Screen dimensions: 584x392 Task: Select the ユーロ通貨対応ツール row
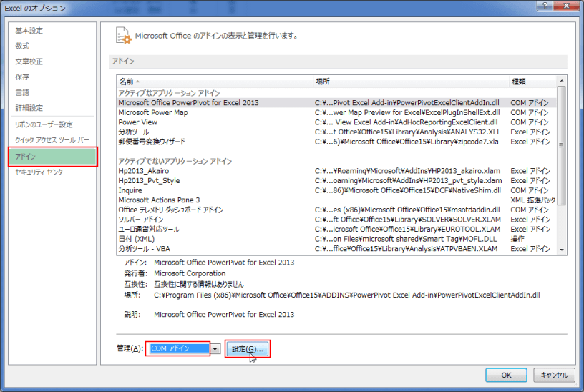point(336,230)
